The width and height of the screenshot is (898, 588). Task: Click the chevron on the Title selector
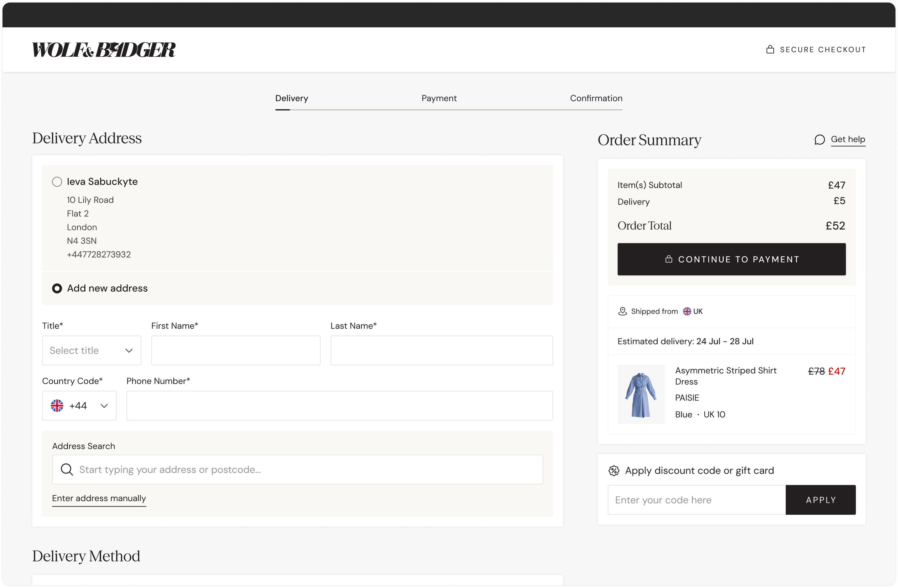[x=128, y=350]
